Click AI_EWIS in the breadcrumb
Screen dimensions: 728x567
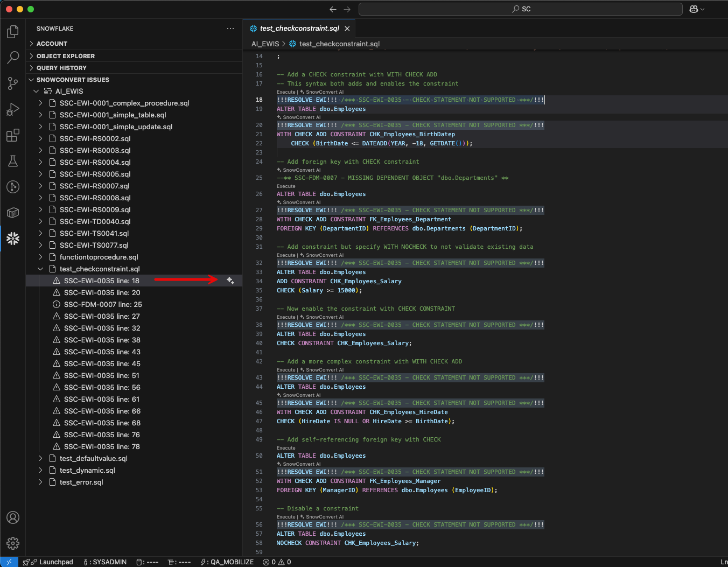(x=265, y=44)
